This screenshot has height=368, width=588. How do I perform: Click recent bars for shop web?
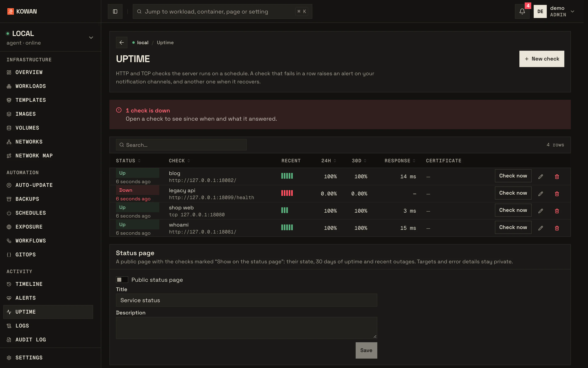click(x=285, y=210)
